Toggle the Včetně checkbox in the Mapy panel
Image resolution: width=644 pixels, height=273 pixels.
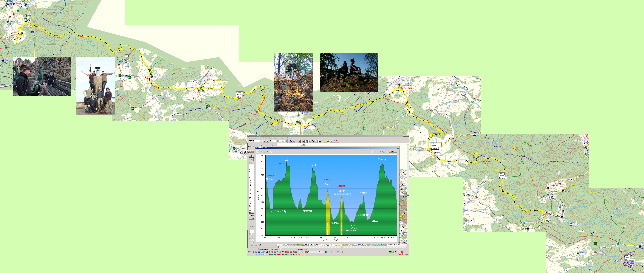(250, 239)
